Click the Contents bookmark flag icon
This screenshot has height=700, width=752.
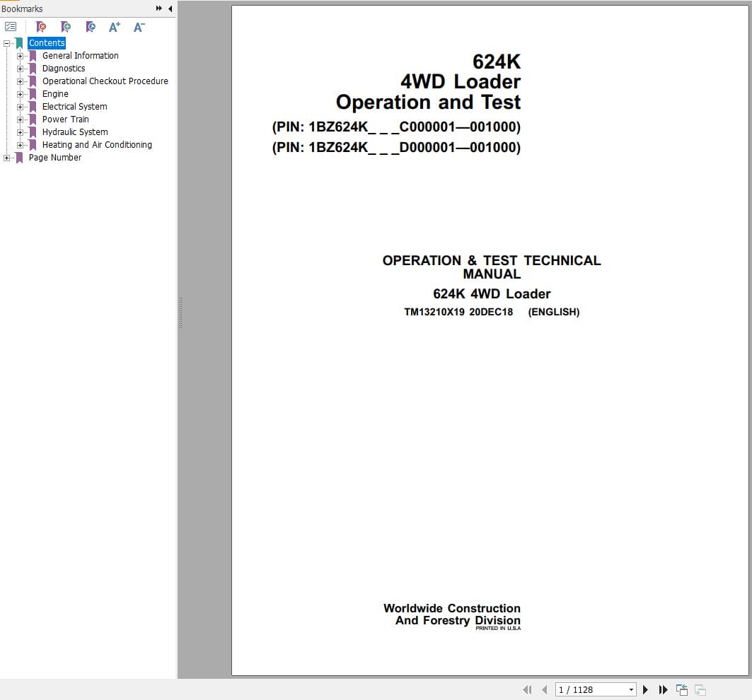(x=19, y=43)
